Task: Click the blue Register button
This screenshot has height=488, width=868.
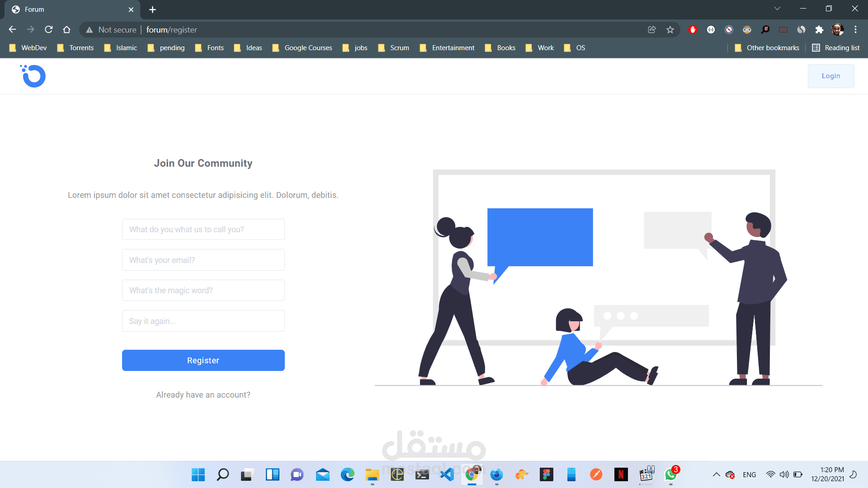Action: click(x=203, y=360)
